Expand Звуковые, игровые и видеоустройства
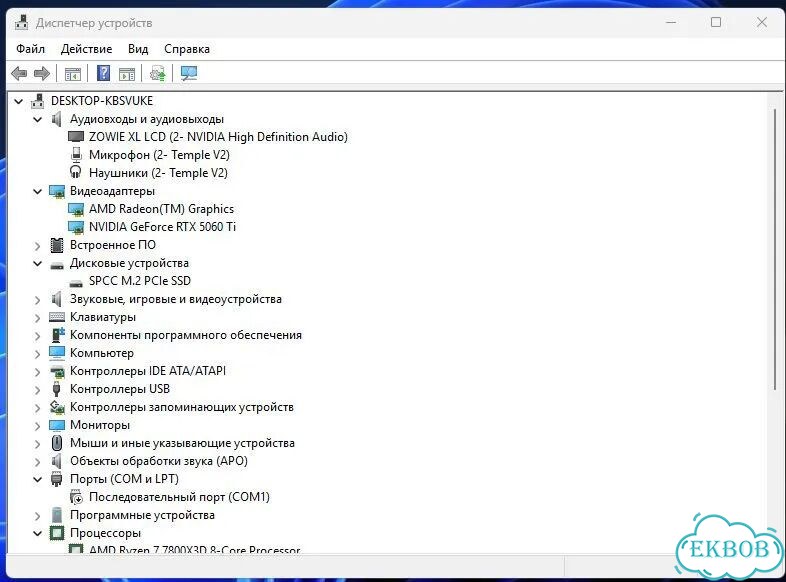Screen dimensions: 786x582 [38, 300]
